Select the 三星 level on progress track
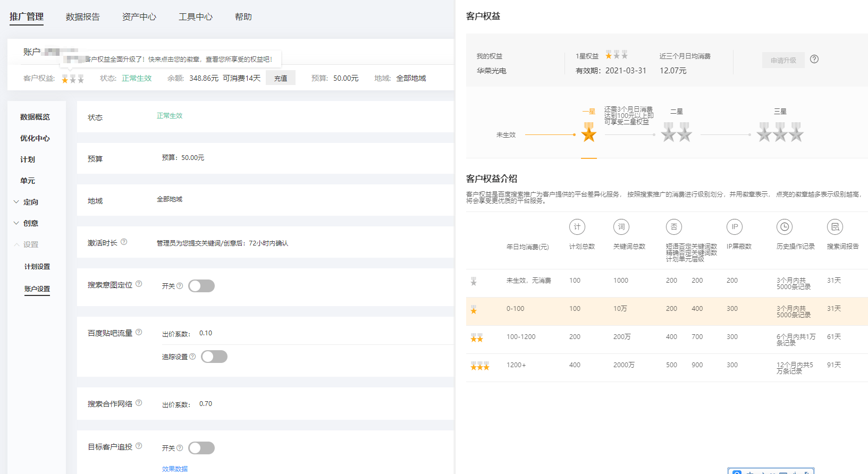This screenshot has width=868, height=474. pos(780,132)
